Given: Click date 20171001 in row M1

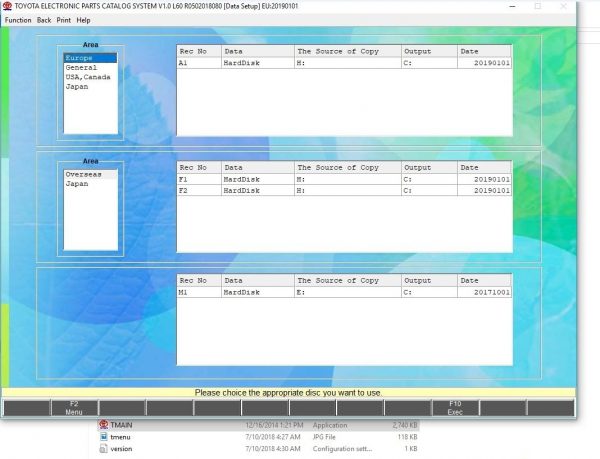Looking at the screenshot, I should 484,292.
